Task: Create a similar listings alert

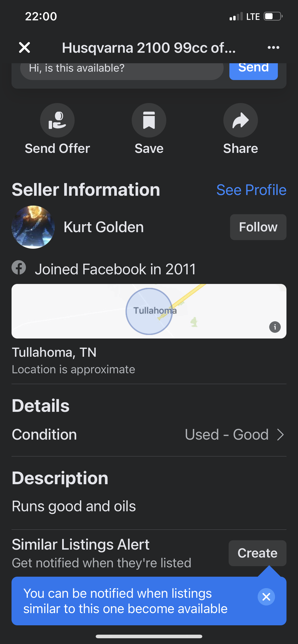Action: tap(257, 553)
